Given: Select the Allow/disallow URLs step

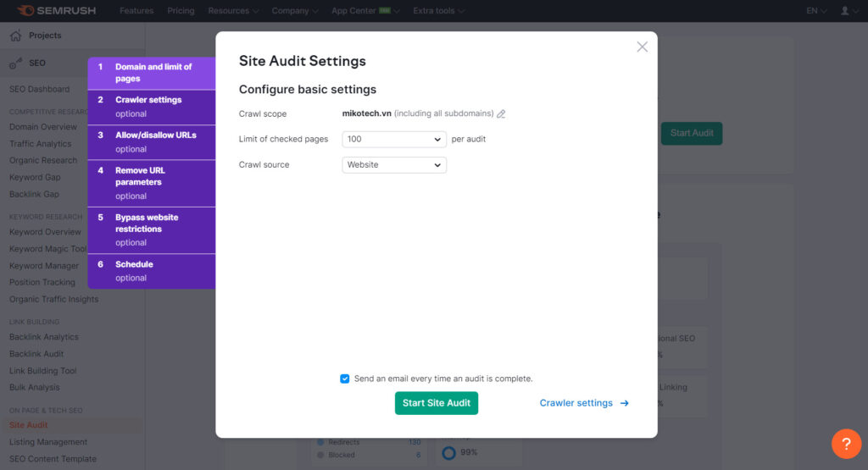Looking at the screenshot, I should [152, 142].
